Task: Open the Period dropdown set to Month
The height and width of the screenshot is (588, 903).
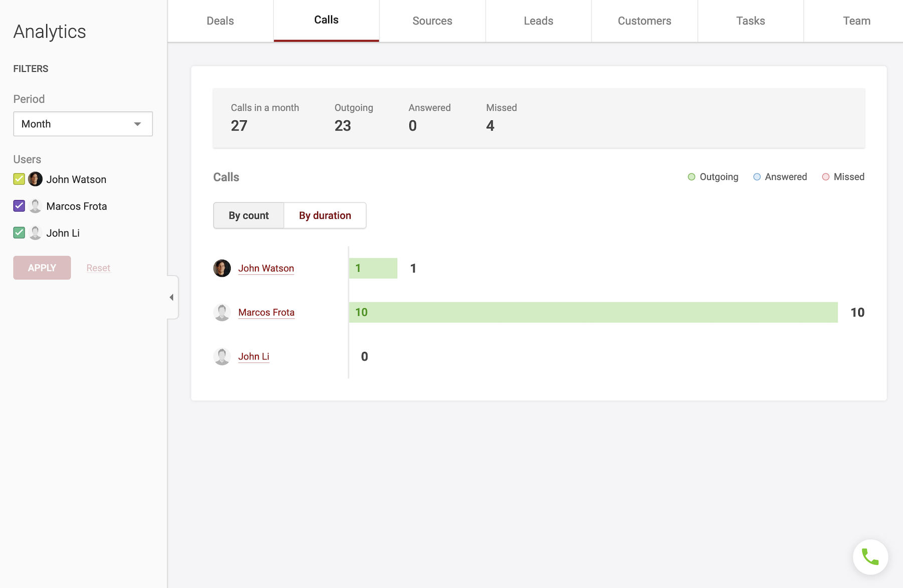Action: [83, 124]
